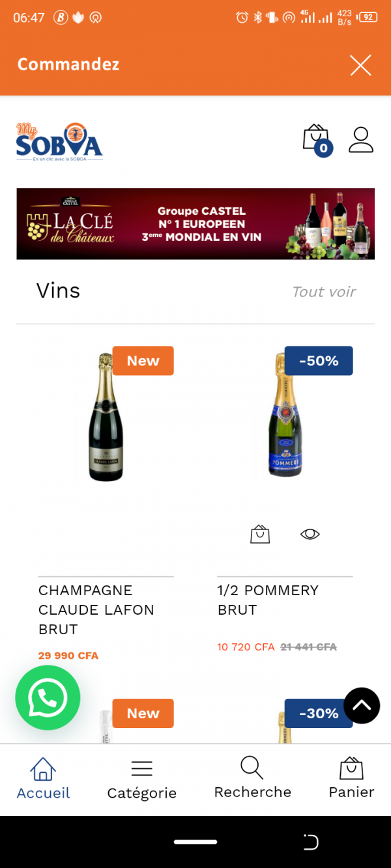Tap the -50% discount badge

319,361
